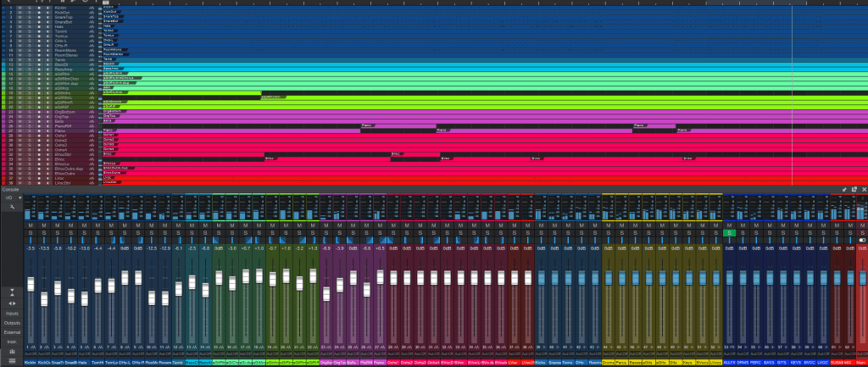Screen dimensions: 868x367
Task: Open the Instr. panel in console
Action: [x=12, y=342]
